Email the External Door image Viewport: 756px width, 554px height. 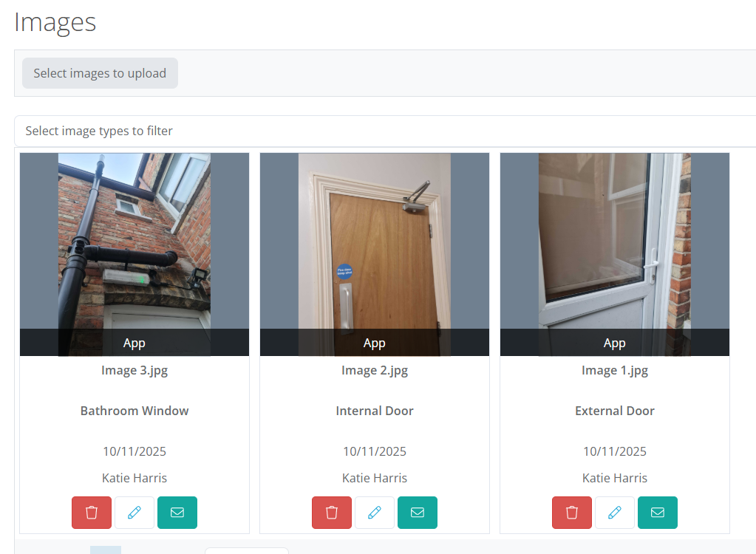[x=658, y=513]
